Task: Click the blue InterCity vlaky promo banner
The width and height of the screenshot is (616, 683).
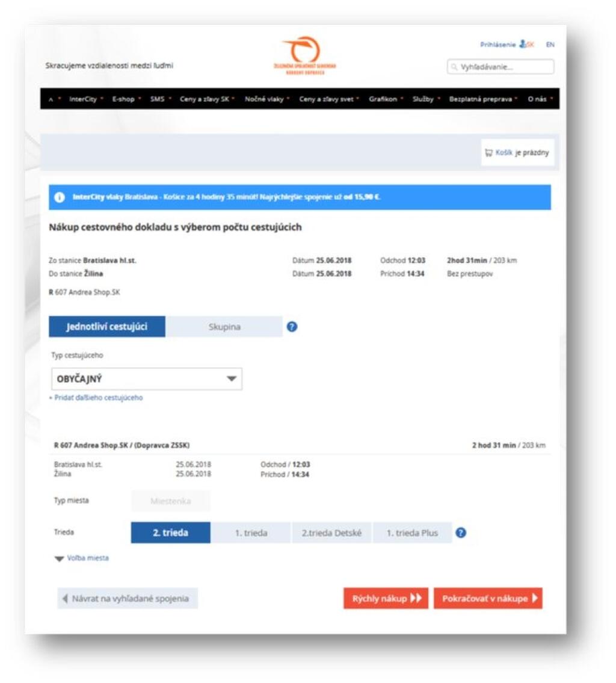Action: point(300,197)
